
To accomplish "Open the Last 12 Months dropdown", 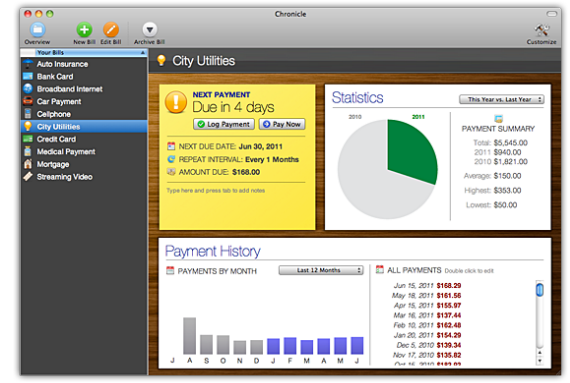I will (321, 270).
